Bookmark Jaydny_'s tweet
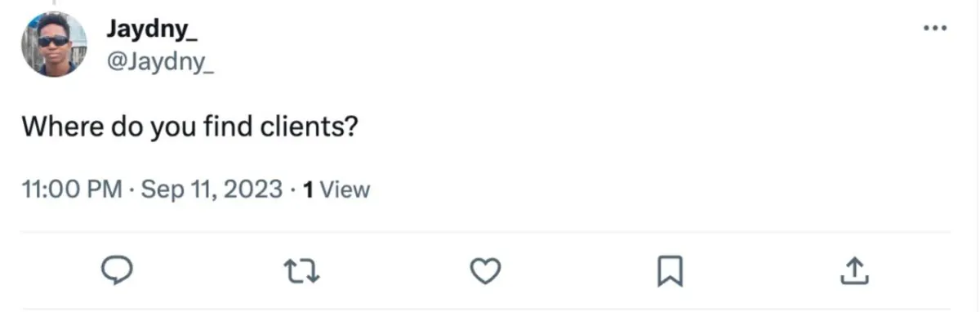Viewport: 980px width, 312px height. (670, 270)
